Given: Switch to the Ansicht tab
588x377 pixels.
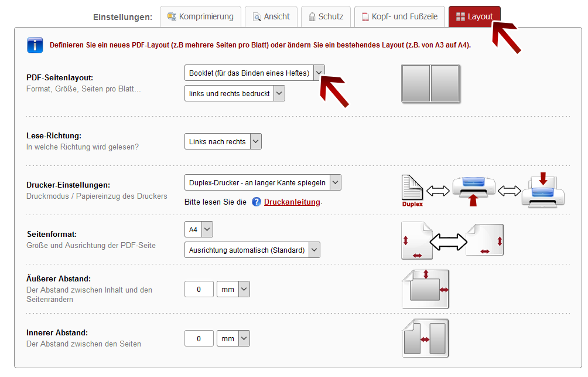Looking at the screenshot, I should coord(271,16).
